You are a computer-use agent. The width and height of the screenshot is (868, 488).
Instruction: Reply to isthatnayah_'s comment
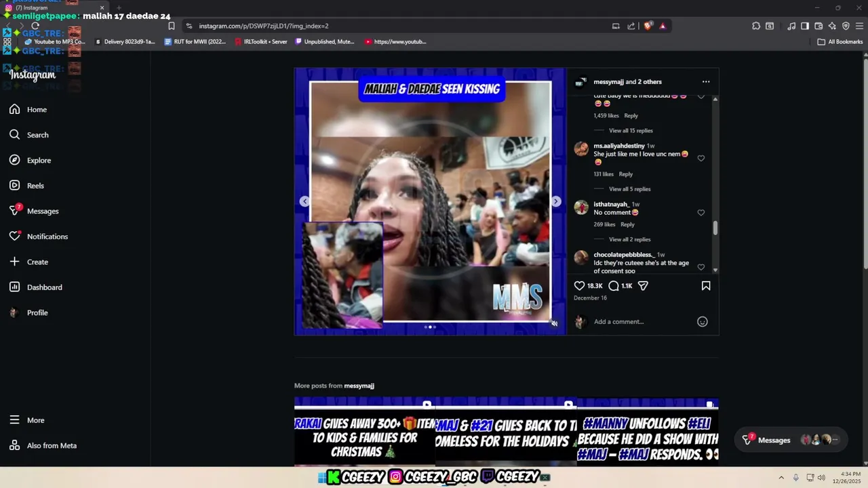tap(628, 224)
